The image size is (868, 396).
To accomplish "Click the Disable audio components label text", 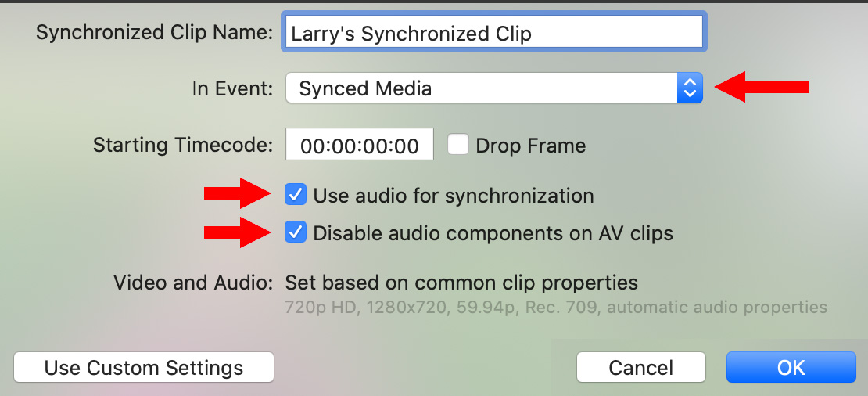I will click(493, 234).
